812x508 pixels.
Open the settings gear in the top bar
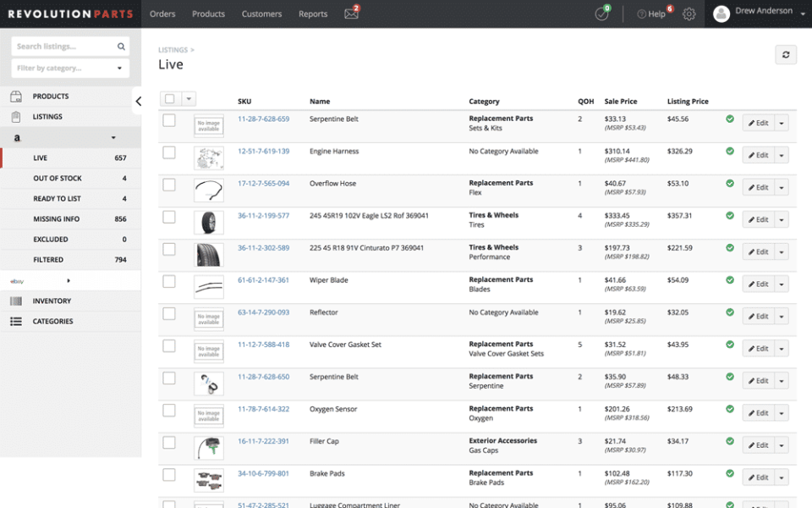point(689,14)
